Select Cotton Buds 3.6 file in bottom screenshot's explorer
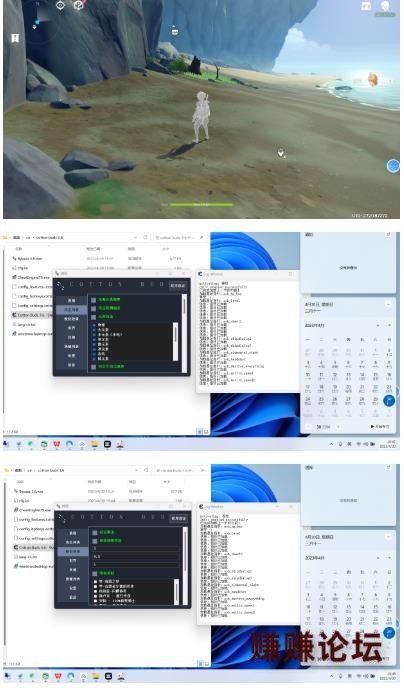This screenshot has width=404, height=688. (x=33, y=548)
